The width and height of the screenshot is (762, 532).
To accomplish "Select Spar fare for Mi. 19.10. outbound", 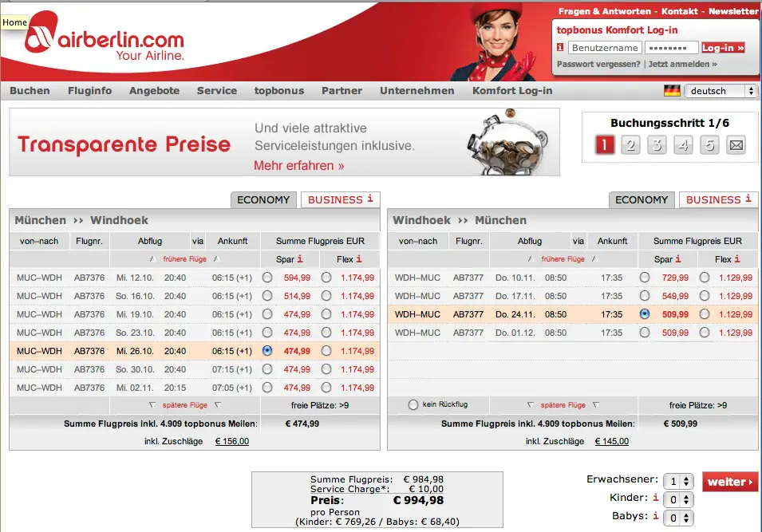I will (267, 314).
